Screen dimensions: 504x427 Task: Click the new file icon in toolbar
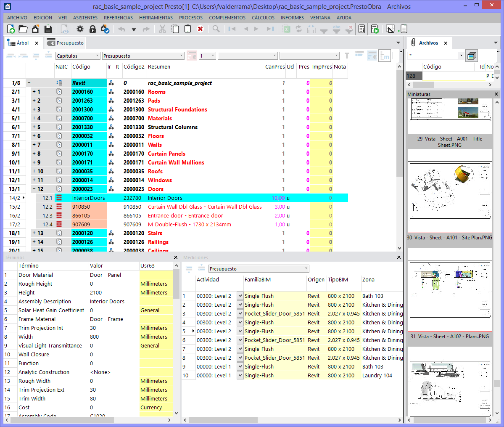pos(11,29)
